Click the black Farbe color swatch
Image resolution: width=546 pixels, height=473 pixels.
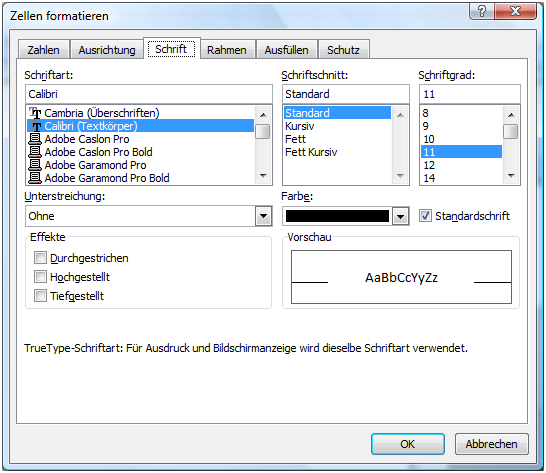tap(337, 216)
